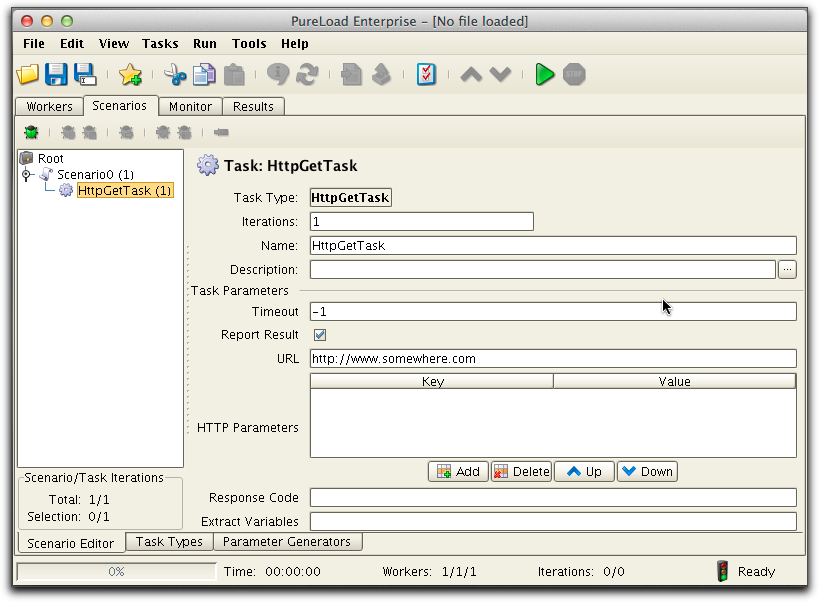
Task: Click the large gear icon beside Task title
Action: [207, 166]
